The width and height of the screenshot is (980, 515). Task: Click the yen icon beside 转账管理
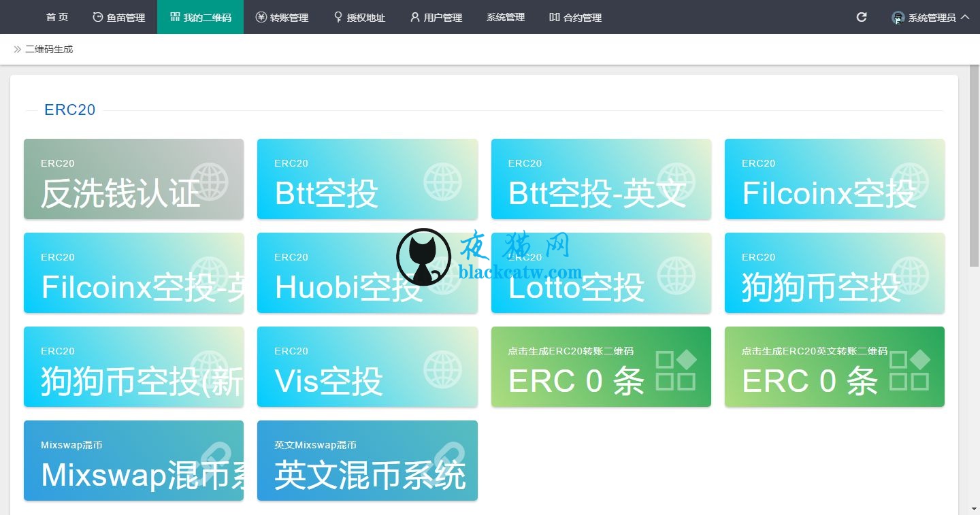[x=261, y=17]
